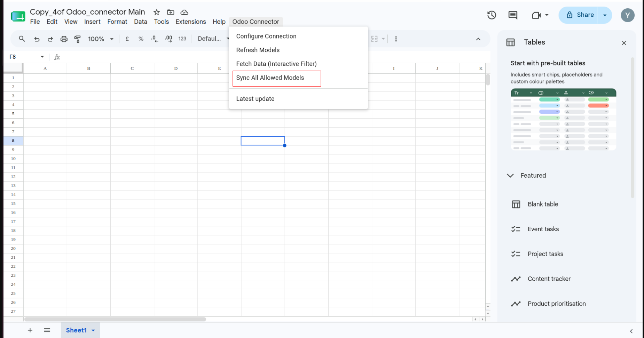
Task: Choose Fetch Data (Interactive Filter)
Action: click(298, 64)
